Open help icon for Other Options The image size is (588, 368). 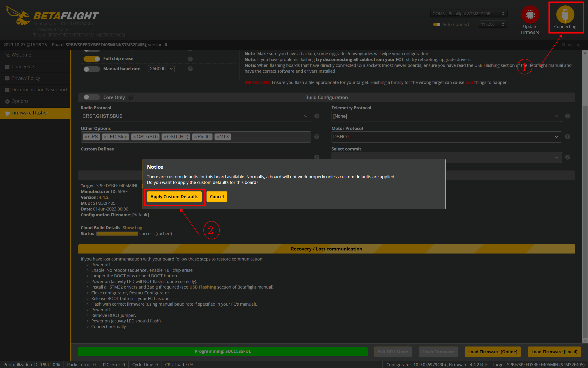coord(317,137)
